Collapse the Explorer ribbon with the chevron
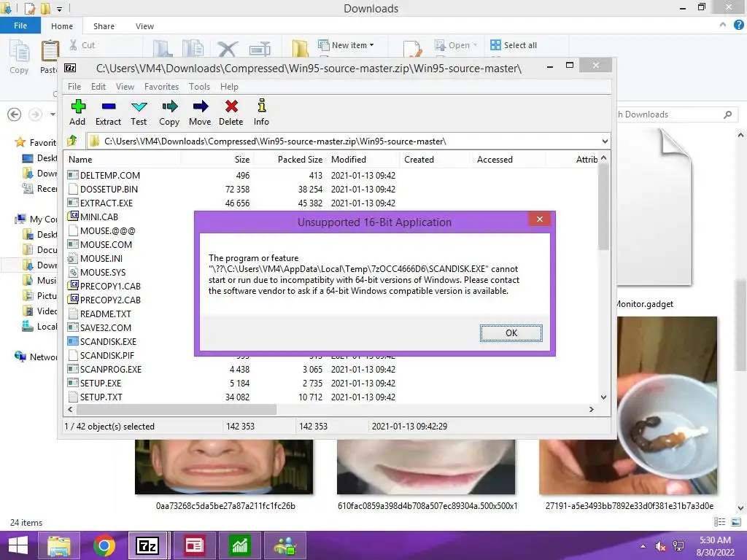Image resolution: width=747 pixels, height=560 pixels. (723, 25)
